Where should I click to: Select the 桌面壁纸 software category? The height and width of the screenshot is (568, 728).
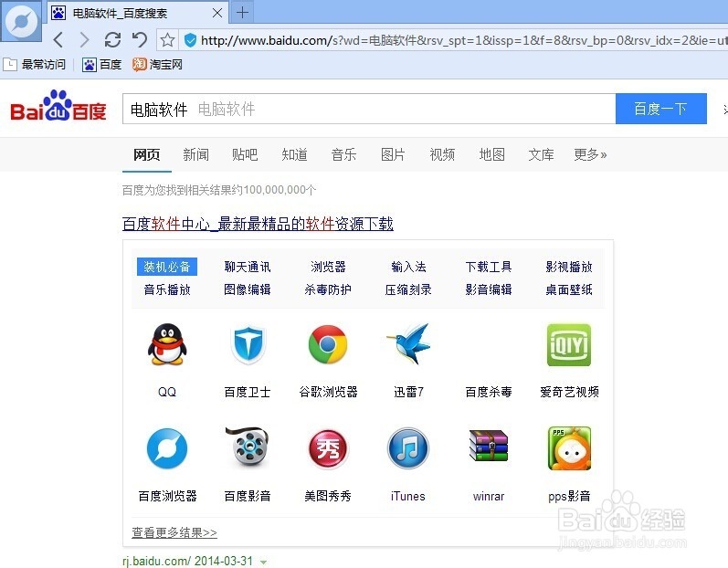coord(569,289)
